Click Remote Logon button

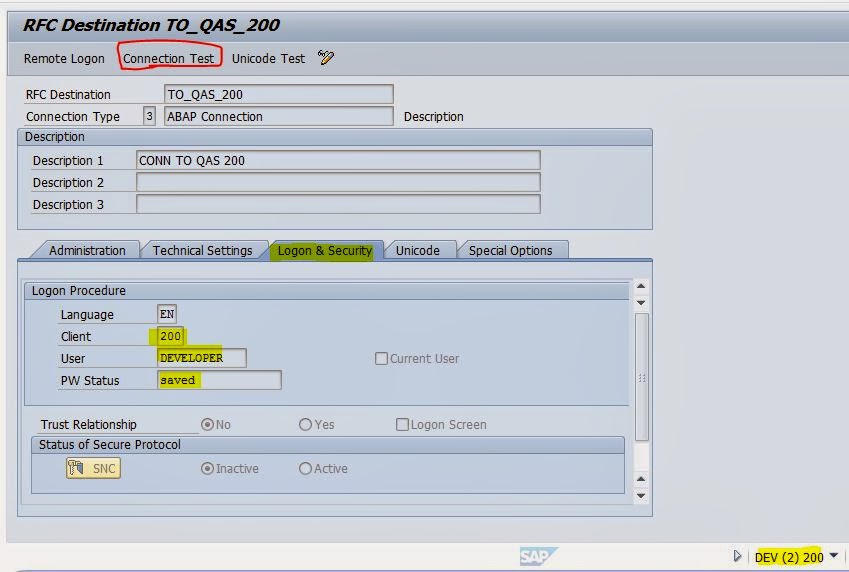coord(64,58)
